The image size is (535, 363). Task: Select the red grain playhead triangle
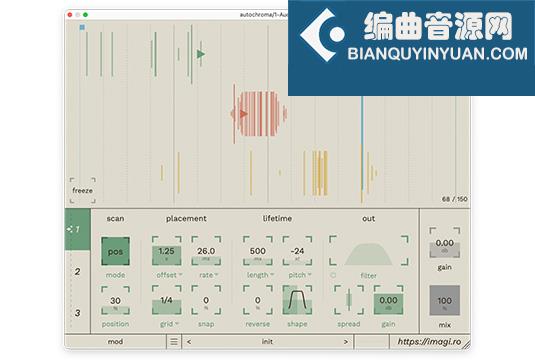click(x=243, y=114)
